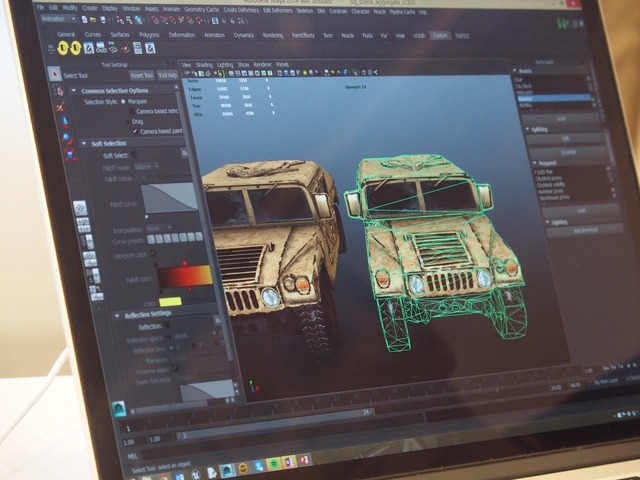Viewport: 640px width, 480px height.
Task: Select the arrow Select Tool icon
Action: [x=54, y=74]
